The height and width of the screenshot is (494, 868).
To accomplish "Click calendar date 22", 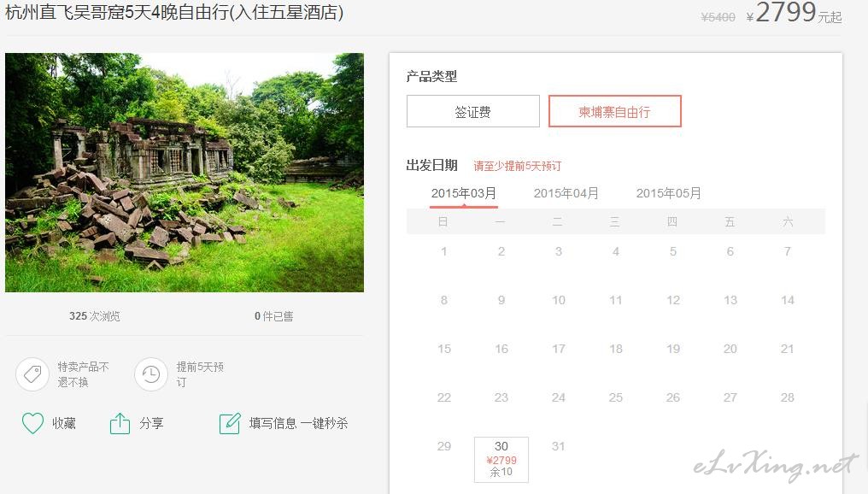I will pos(444,397).
